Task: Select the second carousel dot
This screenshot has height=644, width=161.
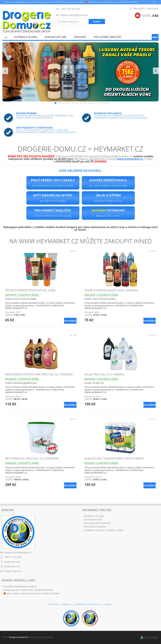Action: pyautogui.click(x=55, y=103)
